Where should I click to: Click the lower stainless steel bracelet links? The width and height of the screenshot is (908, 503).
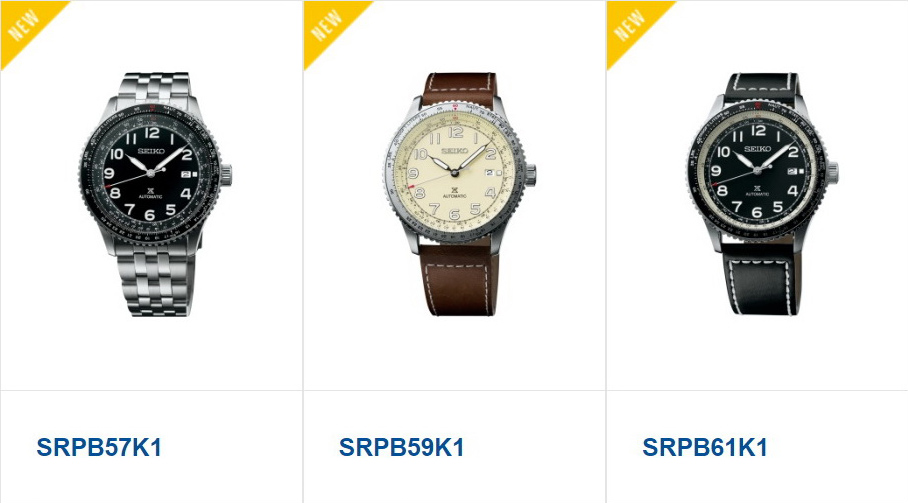tap(155, 280)
